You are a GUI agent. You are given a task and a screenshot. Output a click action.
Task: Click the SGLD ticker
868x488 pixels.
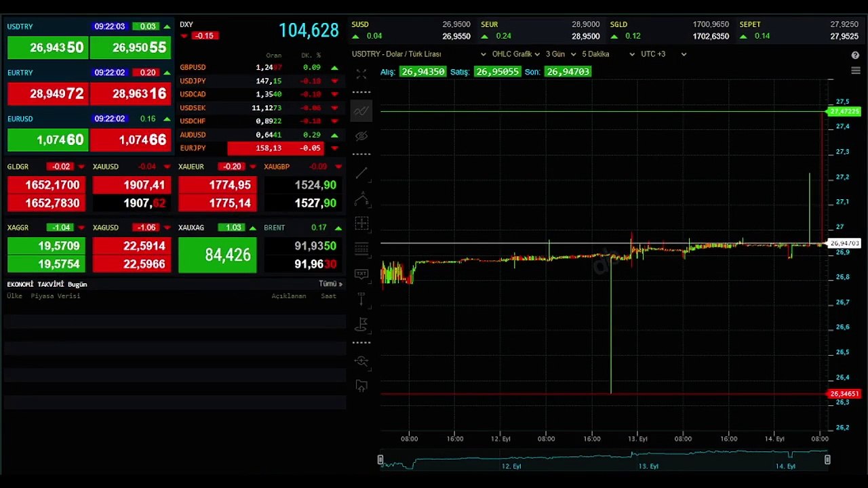pyautogui.click(x=670, y=30)
